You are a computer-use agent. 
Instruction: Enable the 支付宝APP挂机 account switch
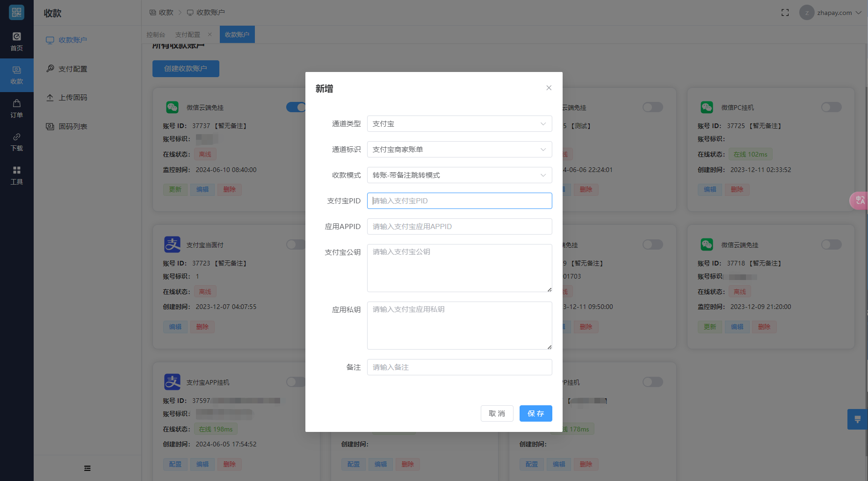coord(296,382)
